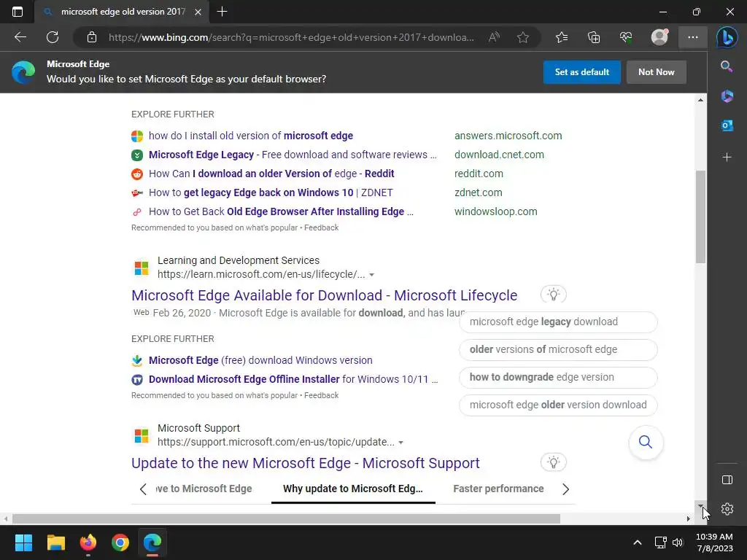The image size is (747, 560).
Task: Open Microsoft Edge Legacy cnet link
Action: (x=293, y=155)
